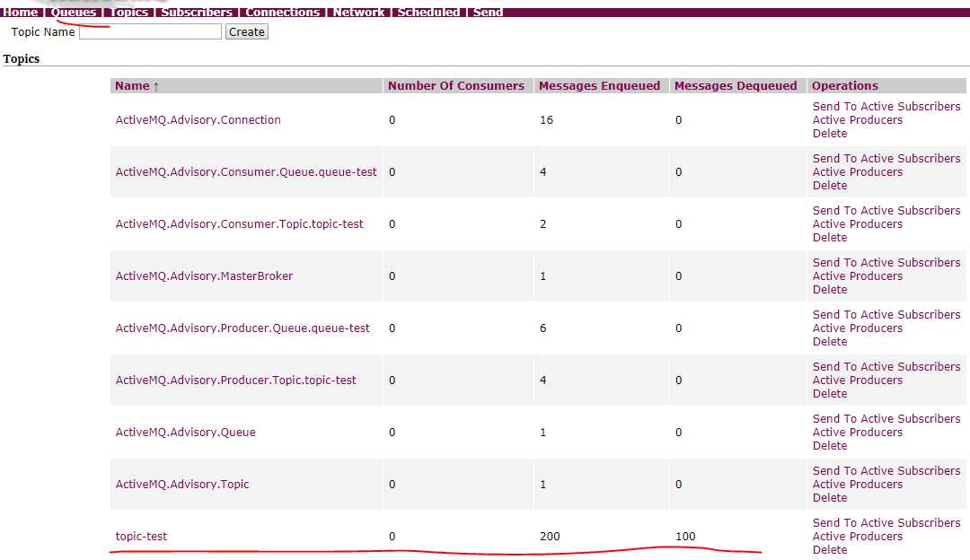Send To Active Subscribers for MasterBroker
Screen dimensions: 970x560
(x=886, y=262)
